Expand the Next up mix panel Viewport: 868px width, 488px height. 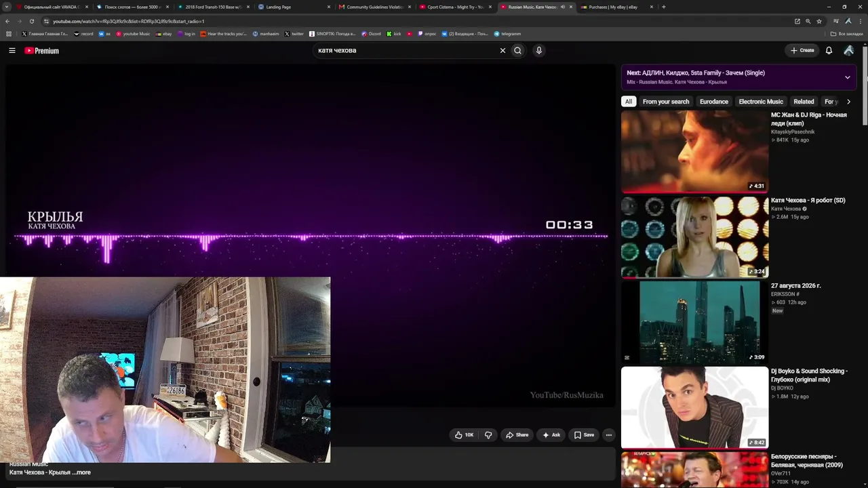pyautogui.click(x=847, y=77)
